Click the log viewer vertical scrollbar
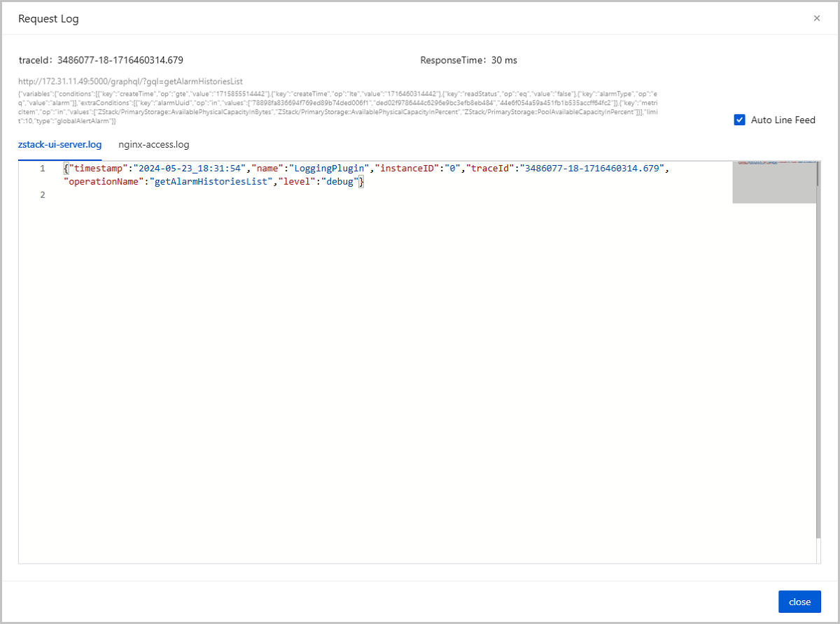The image size is (840, 624). tap(818, 350)
